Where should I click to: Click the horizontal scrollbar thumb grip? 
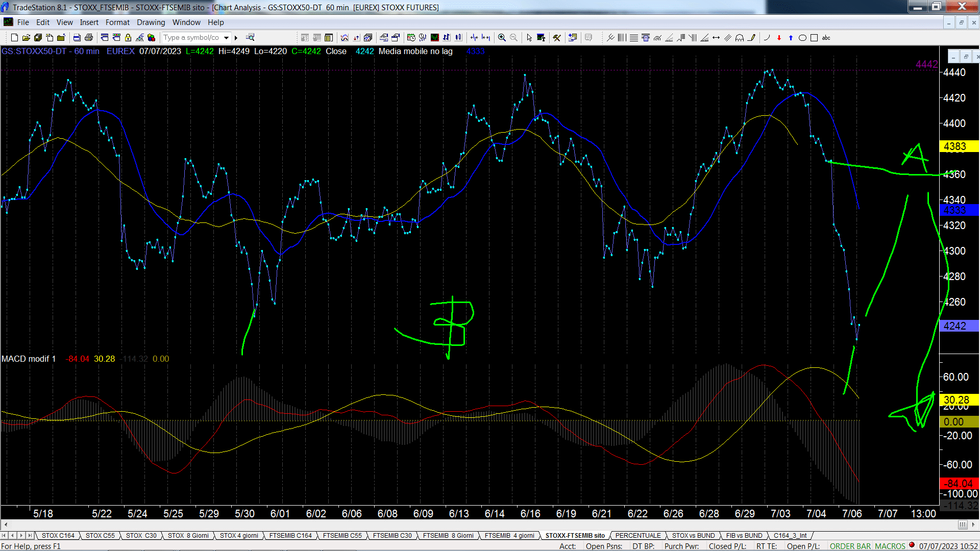coord(962,524)
